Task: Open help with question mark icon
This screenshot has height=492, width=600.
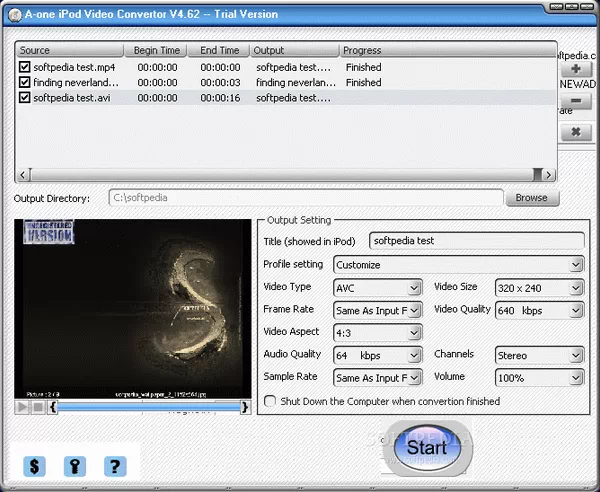Action: tap(115, 466)
